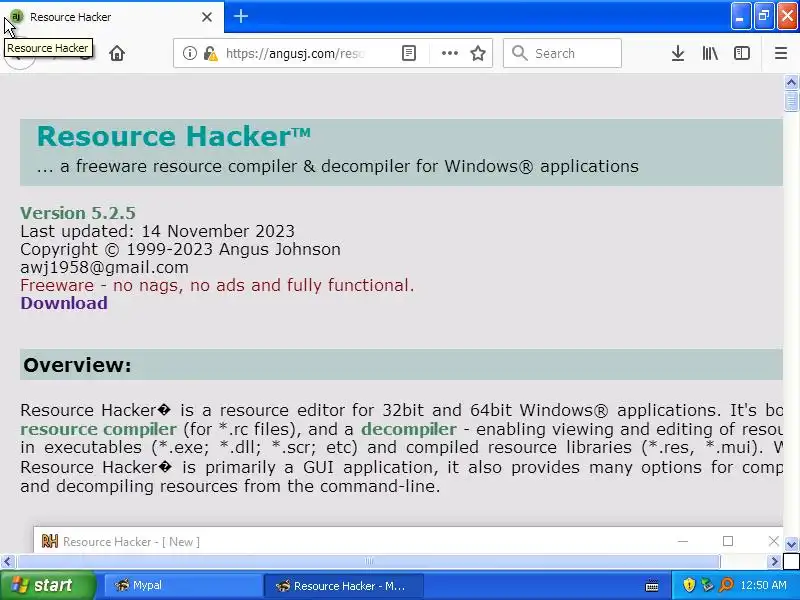The width and height of the screenshot is (800, 600).
Task: Toggle the browser sidebar
Action: pyautogui.click(x=741, y=53)
